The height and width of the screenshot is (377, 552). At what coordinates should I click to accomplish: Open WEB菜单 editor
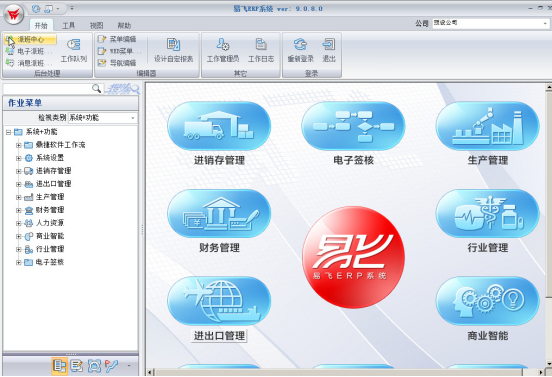point(119,51)
